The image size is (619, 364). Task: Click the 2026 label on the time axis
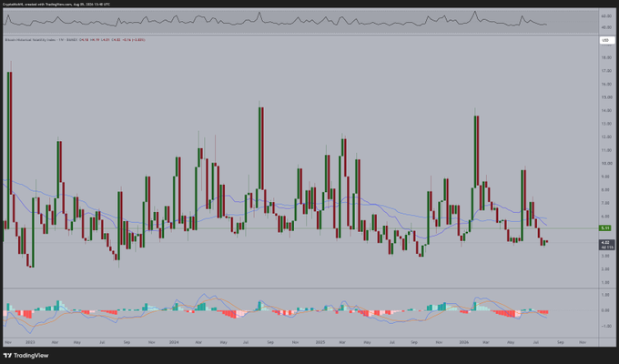[x=464, y=342]
